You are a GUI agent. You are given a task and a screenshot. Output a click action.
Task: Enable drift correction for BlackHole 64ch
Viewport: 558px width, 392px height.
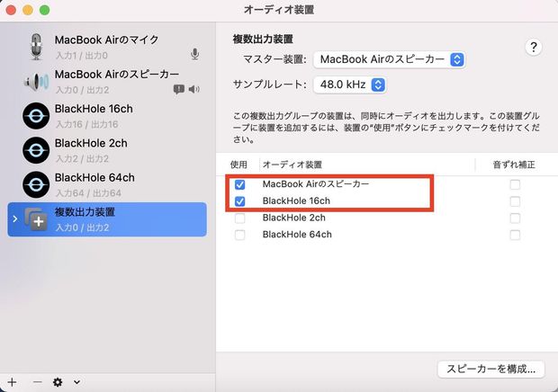515,235
